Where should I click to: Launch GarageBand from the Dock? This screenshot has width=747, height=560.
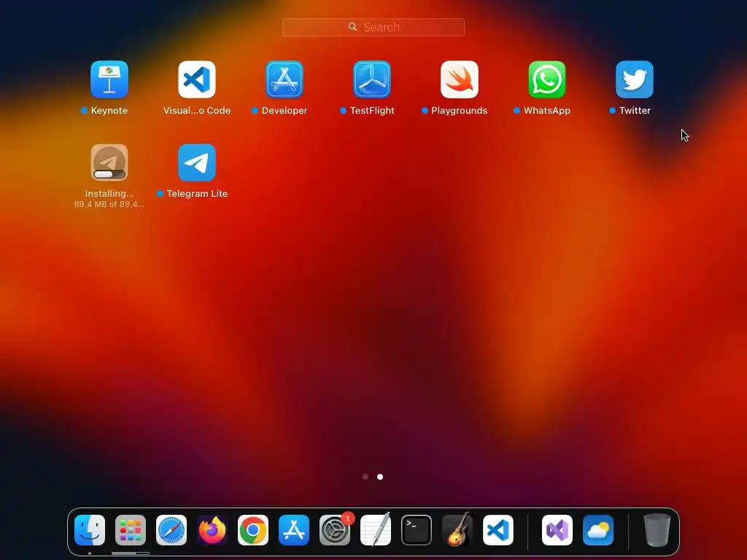[x=457, y=530]
